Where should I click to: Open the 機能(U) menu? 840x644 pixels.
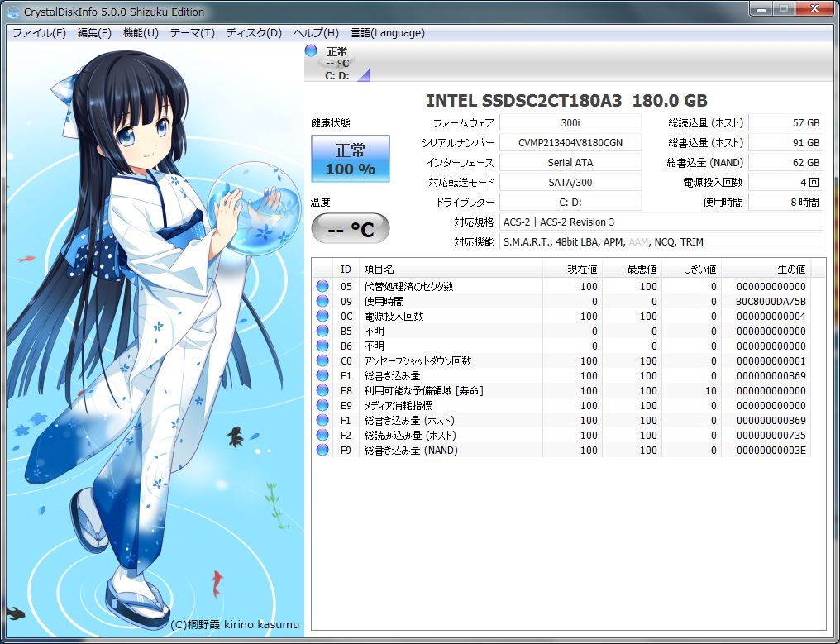(x=141, y=33)
